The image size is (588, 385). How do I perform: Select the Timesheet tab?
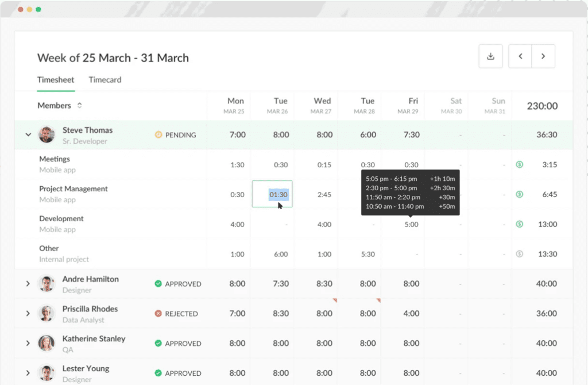(x=56, y=80)
